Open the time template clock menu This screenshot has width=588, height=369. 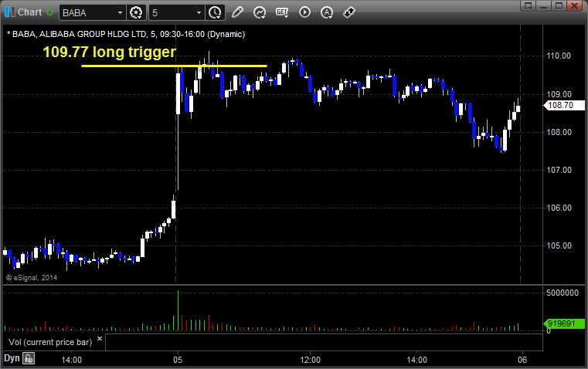coord(215,12)
